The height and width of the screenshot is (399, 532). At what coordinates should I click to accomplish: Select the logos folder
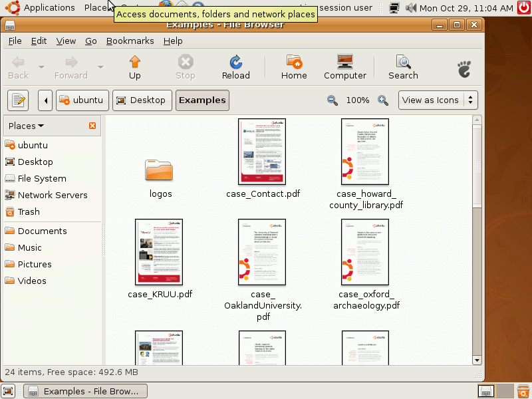[160, 171]
